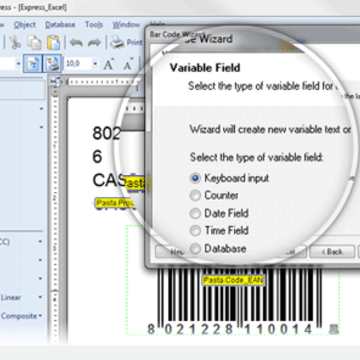360x360 pixels.
Task: Click the Cut scissors icon
Action: [15, 43]
